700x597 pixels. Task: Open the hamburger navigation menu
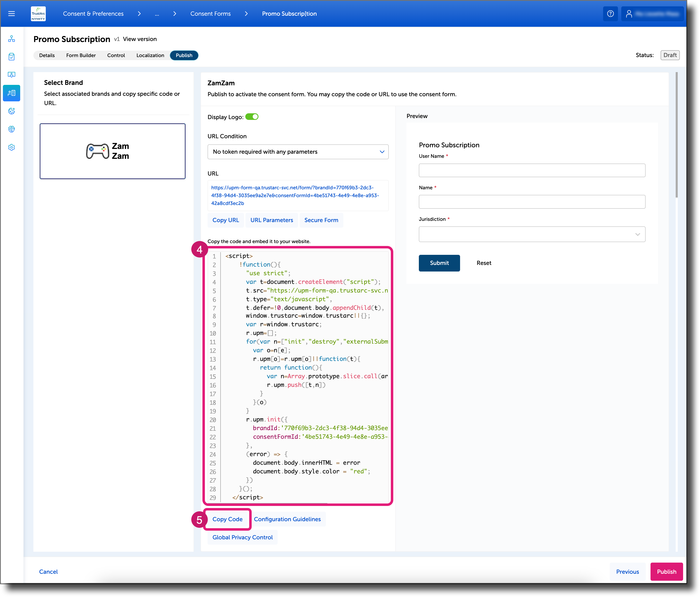(12, 14)
